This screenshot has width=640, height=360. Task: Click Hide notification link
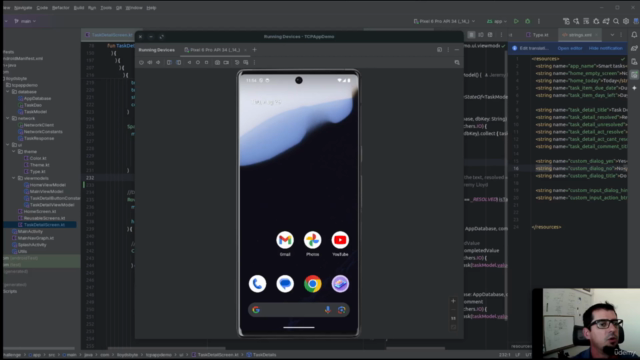(606, 48)
